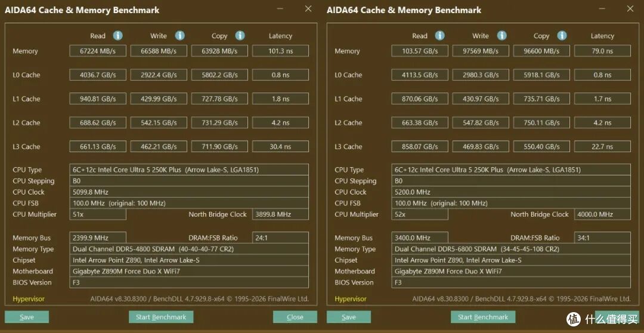
Task: Click Write info icon in left window
Action: [x=179, y=36]
